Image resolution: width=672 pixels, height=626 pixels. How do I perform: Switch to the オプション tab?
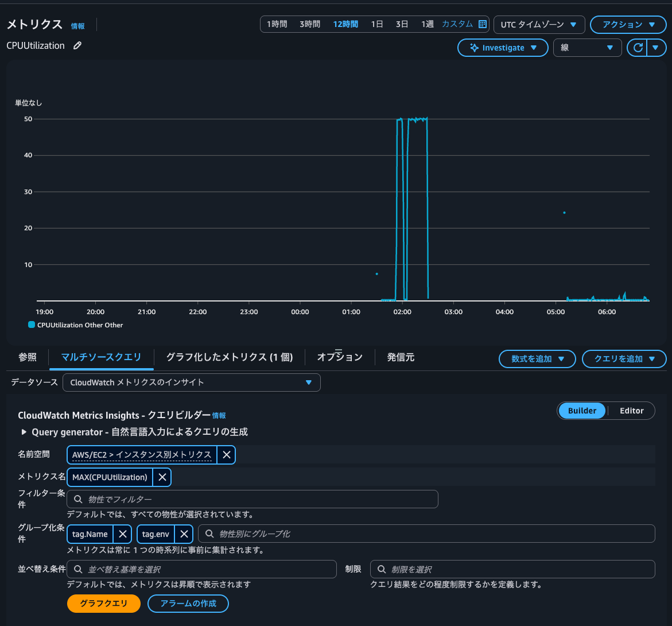340,357
